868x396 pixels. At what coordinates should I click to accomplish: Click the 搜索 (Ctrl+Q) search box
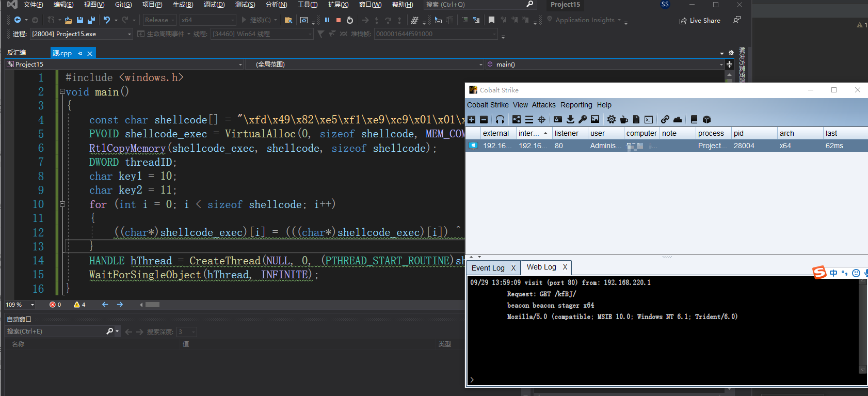point(479,5)
